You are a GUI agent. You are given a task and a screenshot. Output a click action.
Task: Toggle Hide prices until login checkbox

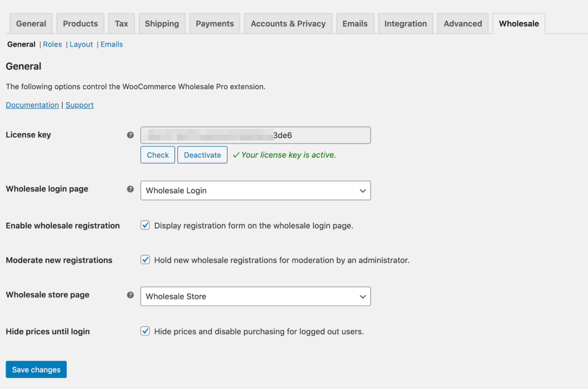[145, 331]
